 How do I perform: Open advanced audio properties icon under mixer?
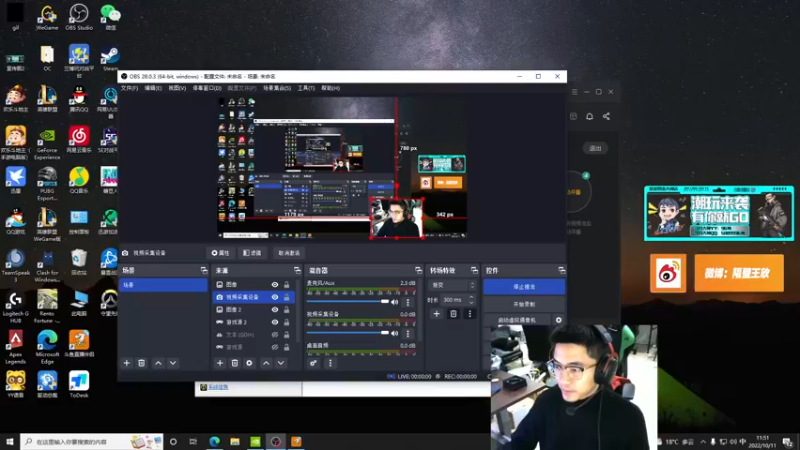click(x=313, y=363)
